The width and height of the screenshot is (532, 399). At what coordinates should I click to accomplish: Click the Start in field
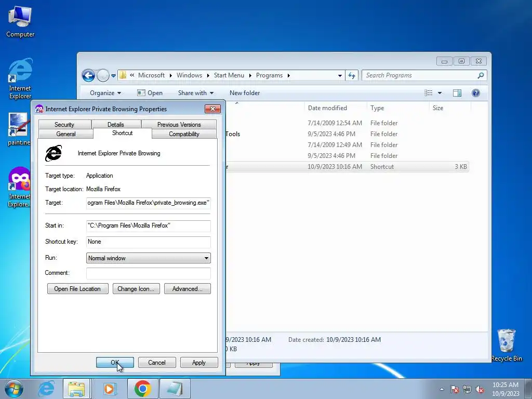tap(148, 226)
